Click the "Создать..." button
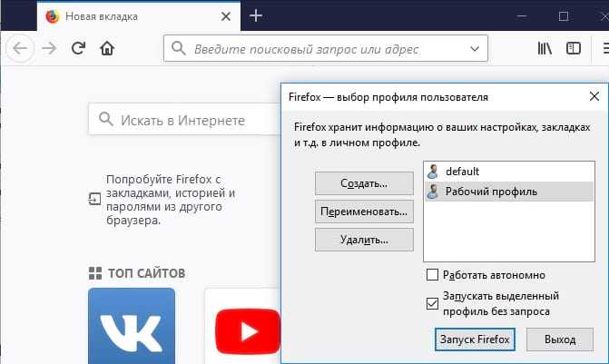This screenshot has height=364, width=609. click(364, 183)
